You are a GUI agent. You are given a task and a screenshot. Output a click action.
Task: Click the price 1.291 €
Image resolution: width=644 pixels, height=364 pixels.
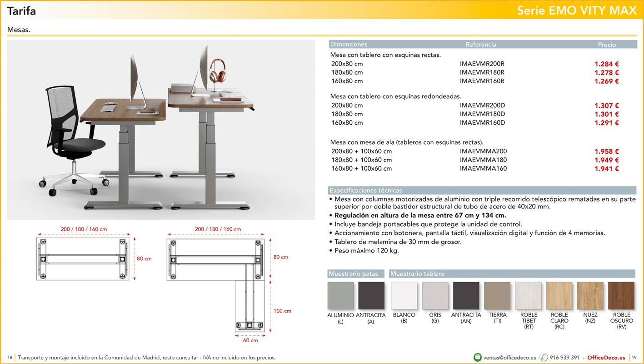607,123
